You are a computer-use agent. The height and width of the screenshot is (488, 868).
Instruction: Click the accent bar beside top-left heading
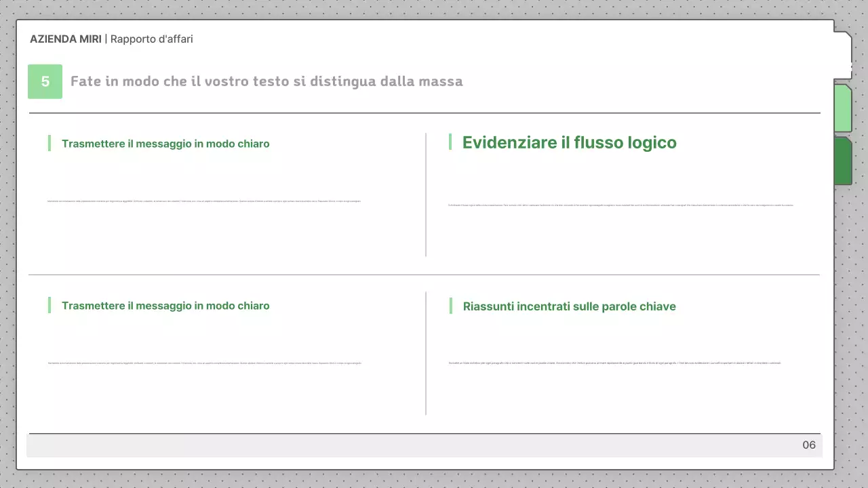pos(50,143)
